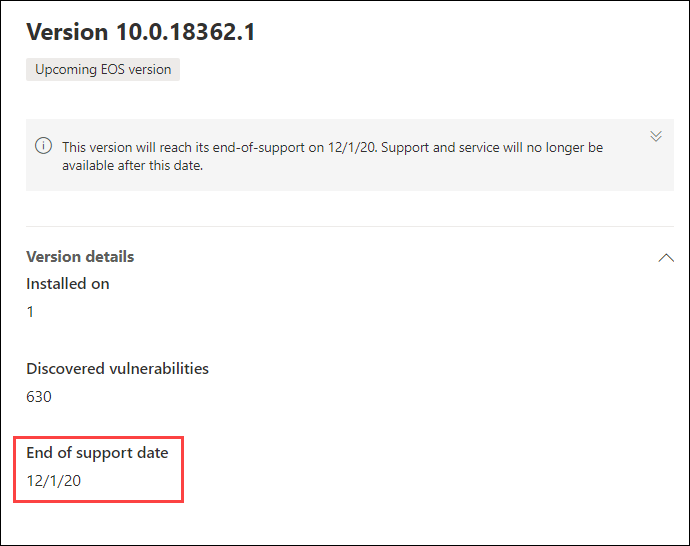Click the 12/1/20 date inside the banner message
Image resolution: width=690 pixels, height=546 pixels.
tap(352, 147)
